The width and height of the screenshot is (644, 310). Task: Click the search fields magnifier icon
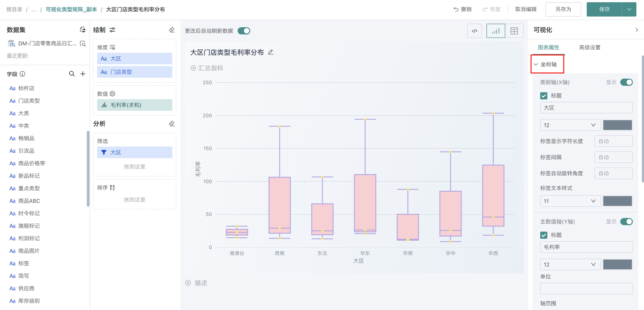pyautogui.click(x=72, y=74)
